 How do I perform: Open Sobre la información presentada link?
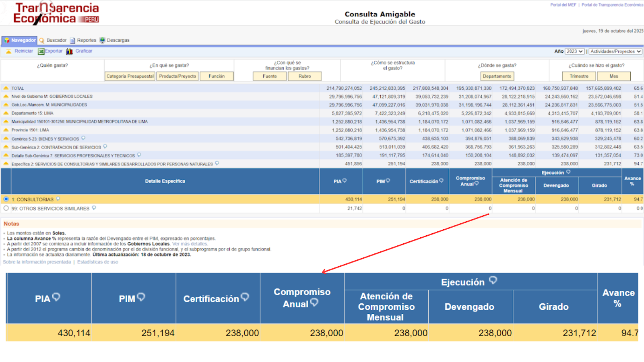click(37, 262)
